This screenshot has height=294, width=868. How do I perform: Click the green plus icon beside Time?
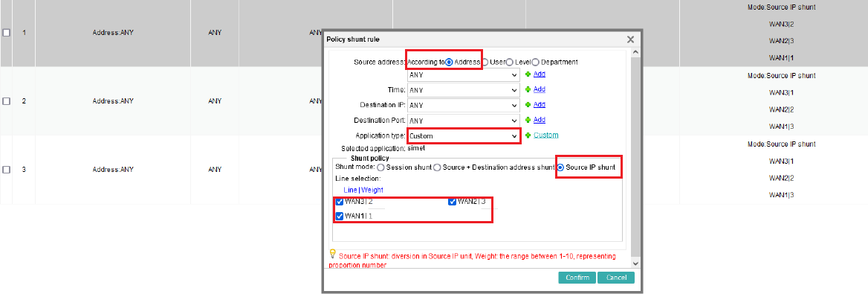(528, 89)
